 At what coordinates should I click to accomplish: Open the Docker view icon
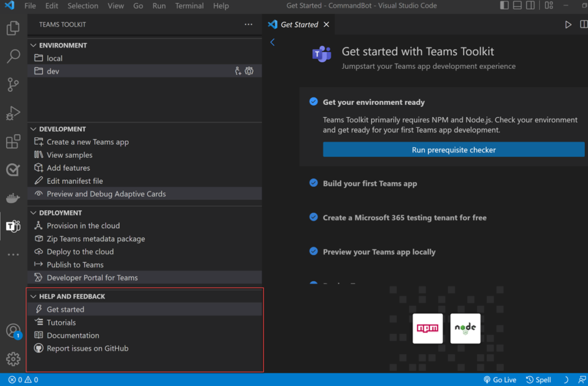(13, 198)
